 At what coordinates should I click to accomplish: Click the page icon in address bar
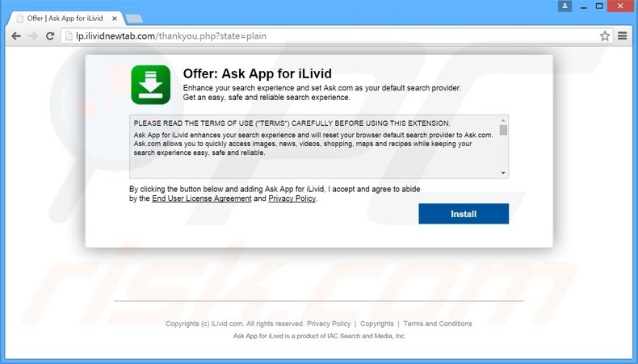click(x=69, y=36)
